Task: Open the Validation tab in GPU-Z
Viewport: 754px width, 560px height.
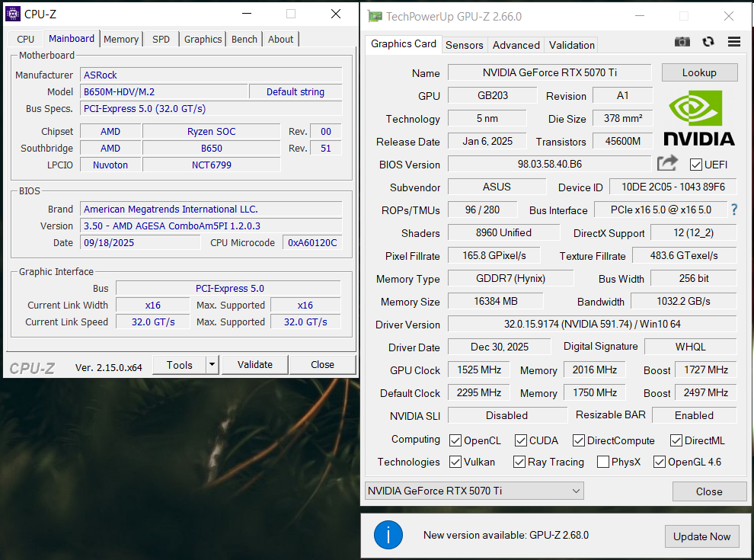Action: (x=572, y=45)
